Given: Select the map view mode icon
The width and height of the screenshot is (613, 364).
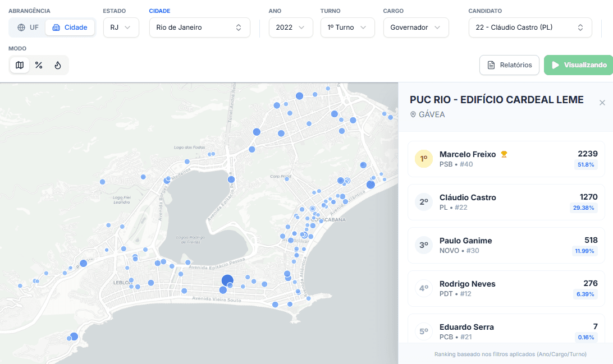Looking at the screenshot, I should coord(20,65).
